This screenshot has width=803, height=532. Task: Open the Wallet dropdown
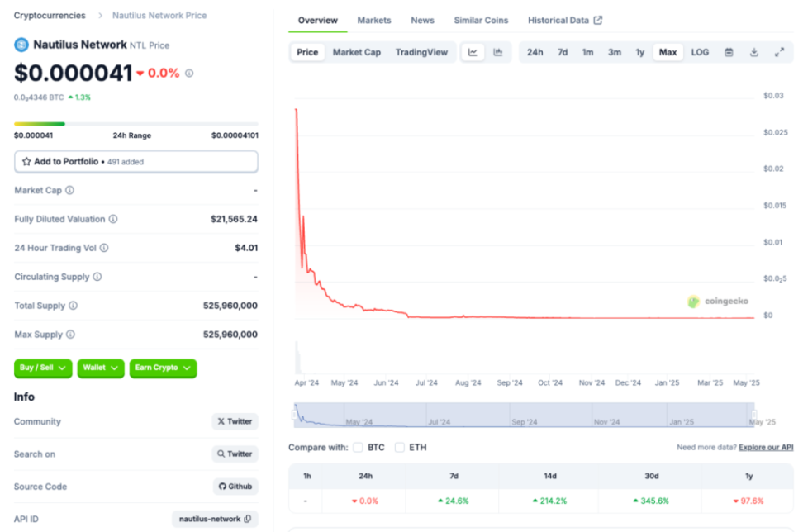click(x=101, y=368)
